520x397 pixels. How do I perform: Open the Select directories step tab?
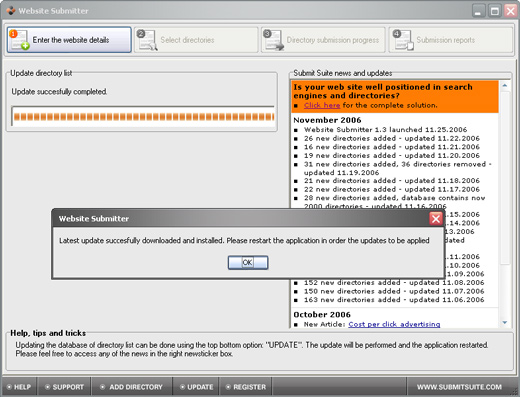click(196, 40)
